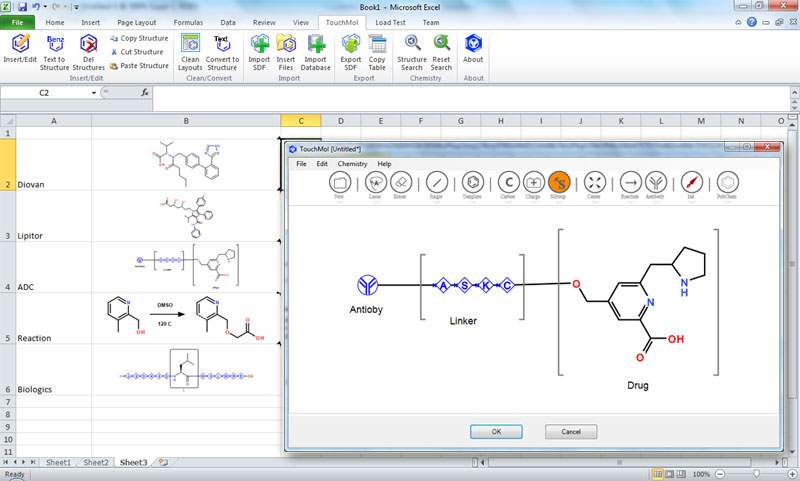800x481 pixels.
Task: Open the Undo history dropdown arrow
Action: pos(45,7)
